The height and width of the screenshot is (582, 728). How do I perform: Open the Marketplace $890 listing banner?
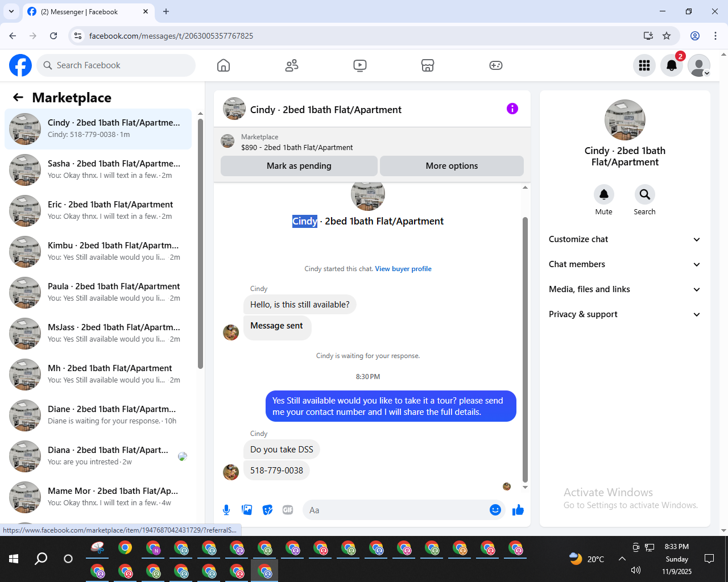point(372,142)
